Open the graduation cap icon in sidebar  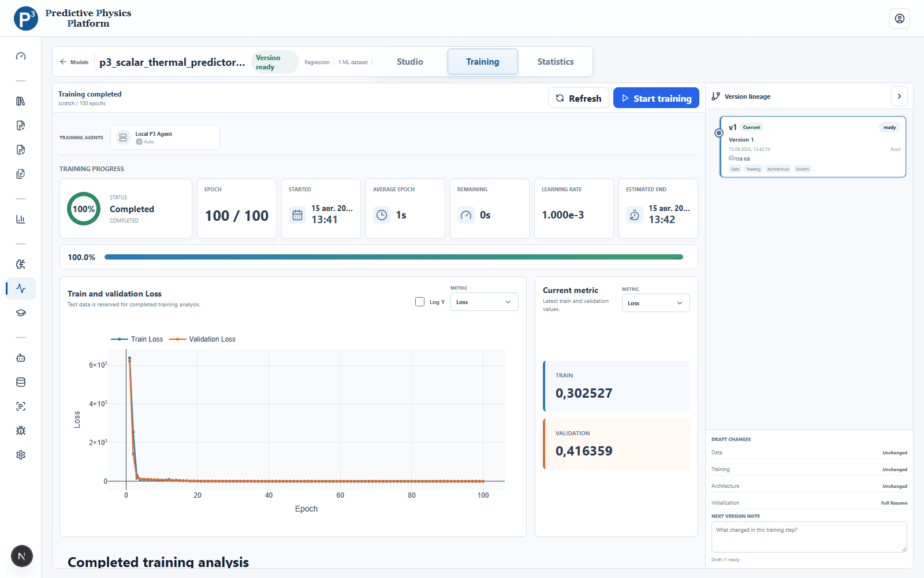coord(21,313)
